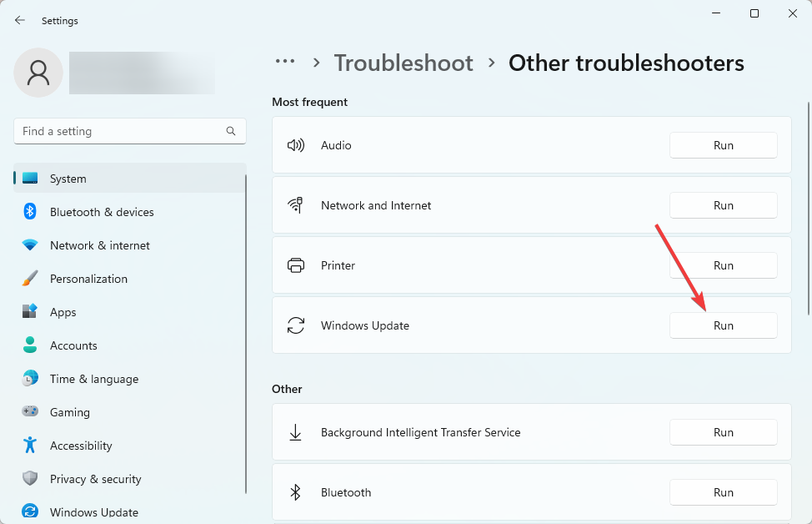The height and width of the screenshot is (524, 812).
Task: Click the Apps sidebar icon
Action: pos(30,311)
